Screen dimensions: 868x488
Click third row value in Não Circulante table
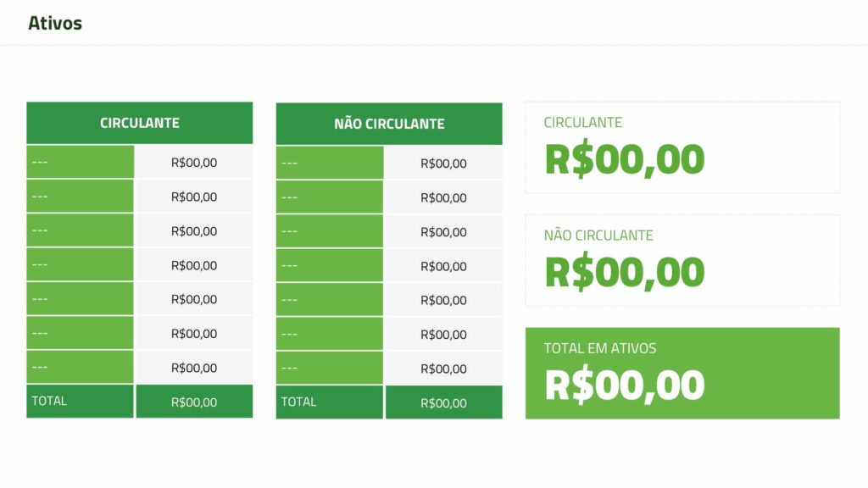443,232
